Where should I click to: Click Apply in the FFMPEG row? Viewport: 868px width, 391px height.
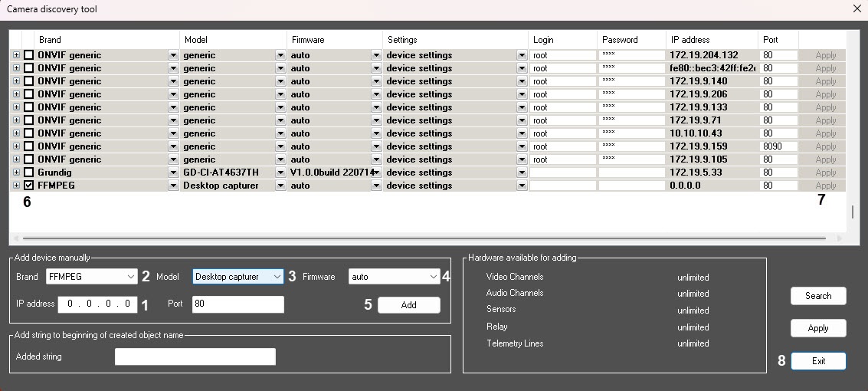[825, 186]
